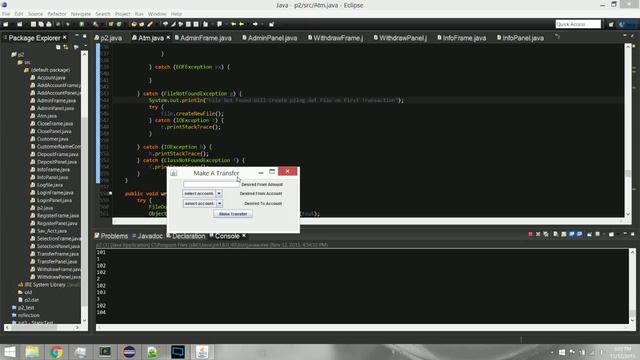
Task: Click the New file toolbar icon
Action: click(6, 24)
